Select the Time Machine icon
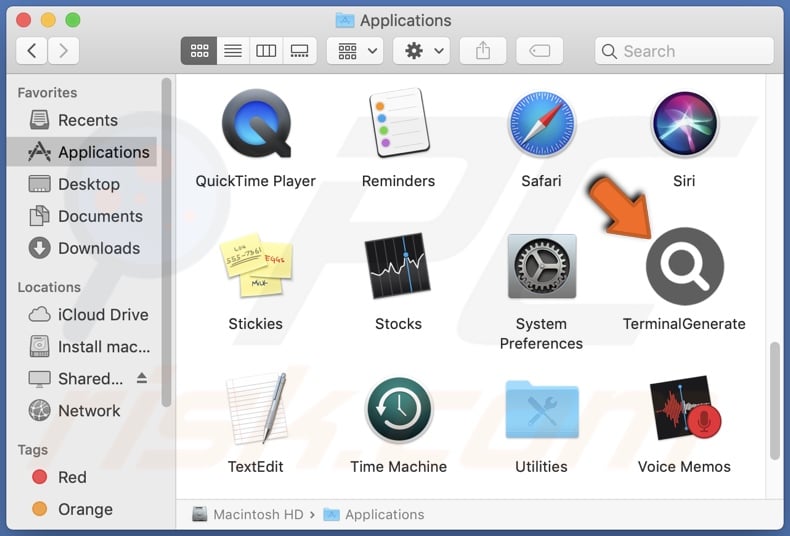Viewport: 790px width, 536px height. (x=398, y=410)
